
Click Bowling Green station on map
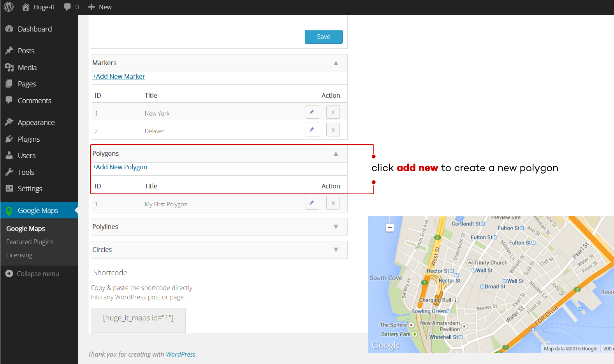431,311
